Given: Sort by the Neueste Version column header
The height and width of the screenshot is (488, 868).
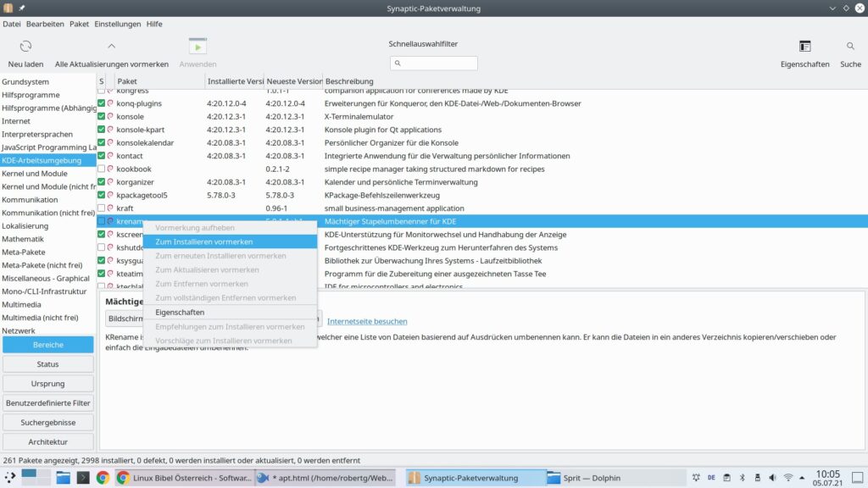Looking at the screenshot, I should 293,81.
